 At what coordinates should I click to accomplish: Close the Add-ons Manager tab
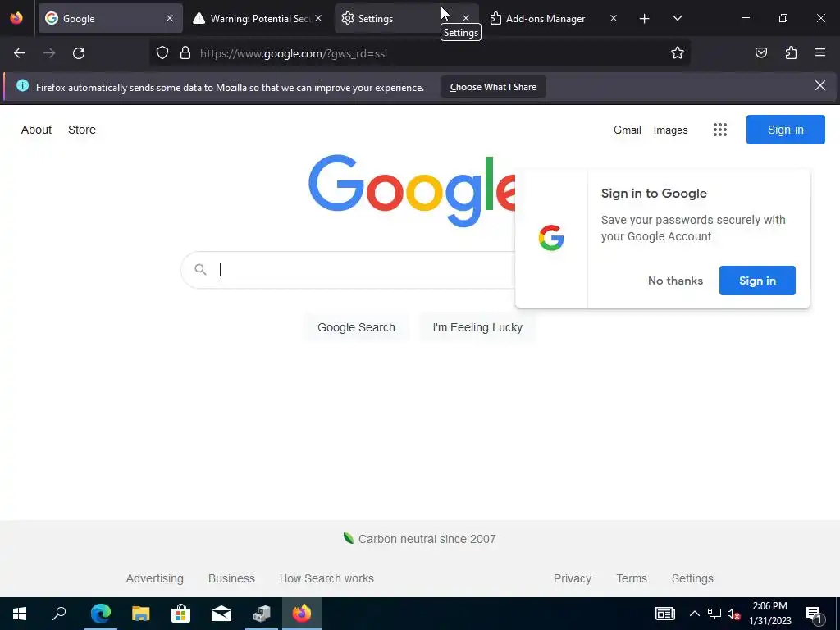(x=614, y=18)
